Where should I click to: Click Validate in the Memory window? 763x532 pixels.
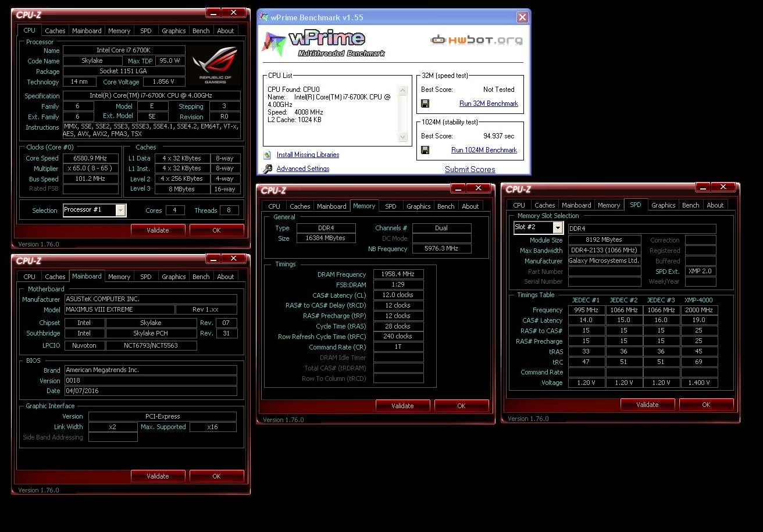pos(402,406)
